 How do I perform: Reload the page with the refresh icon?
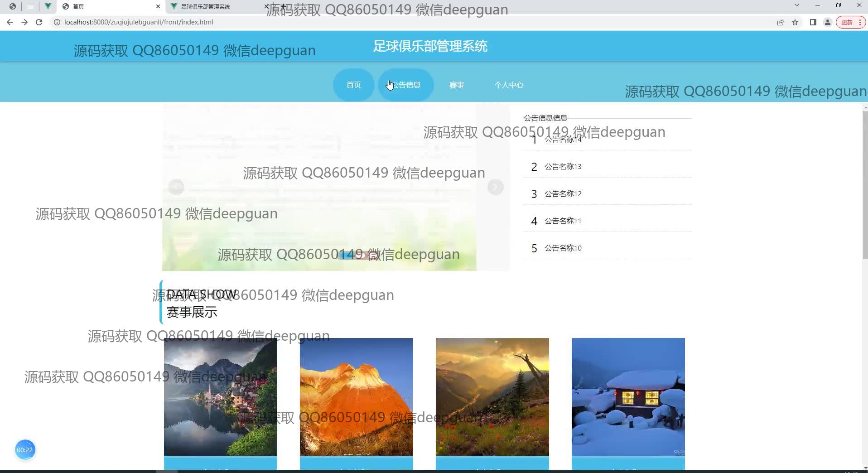click(39, 22)
